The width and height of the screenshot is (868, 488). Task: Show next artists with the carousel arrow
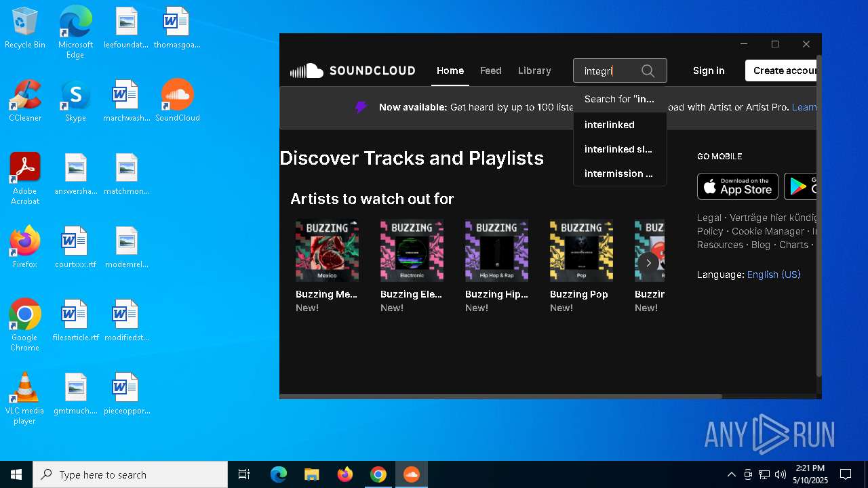tap(648, 263)
